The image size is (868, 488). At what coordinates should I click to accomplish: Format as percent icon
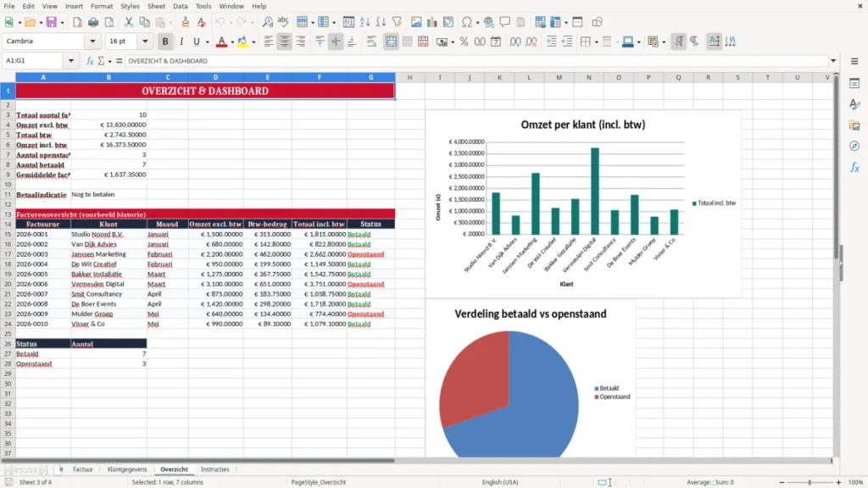pyautogui.click(x=464, y=42)
